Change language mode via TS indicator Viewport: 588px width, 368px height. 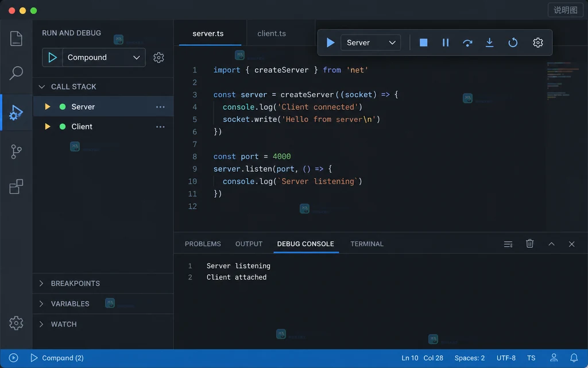[x=531, y=358]
